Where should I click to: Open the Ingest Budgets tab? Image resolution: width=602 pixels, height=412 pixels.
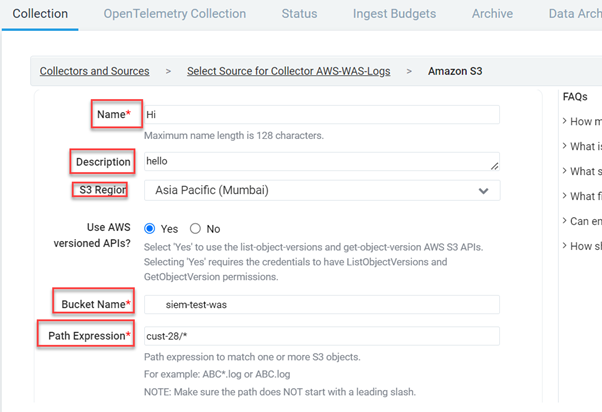[x=394, y=14]
